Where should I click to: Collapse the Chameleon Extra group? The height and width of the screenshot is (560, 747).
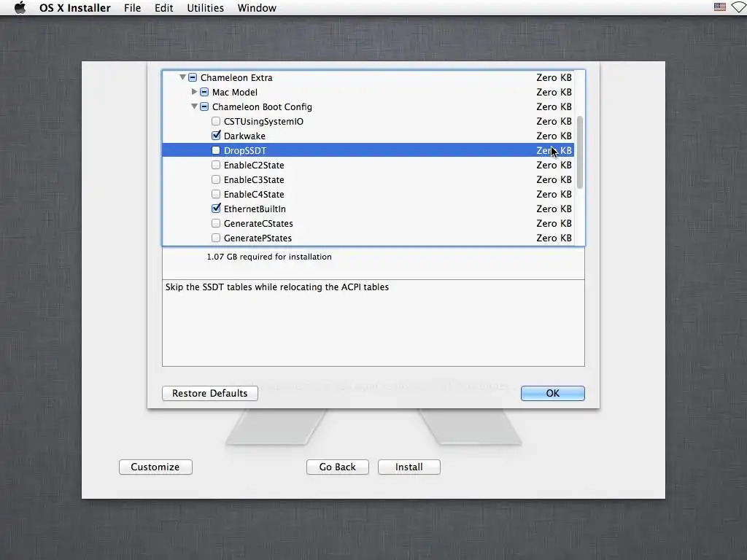pos(182,77)
